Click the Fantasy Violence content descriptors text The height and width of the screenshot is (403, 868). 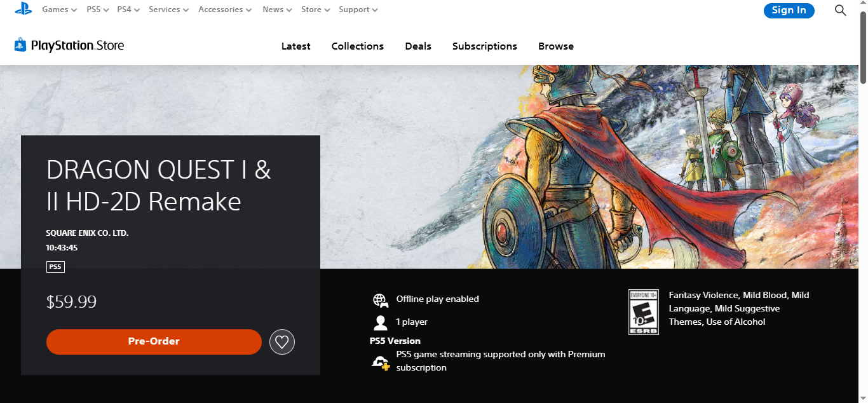click(x=739, y=308)
